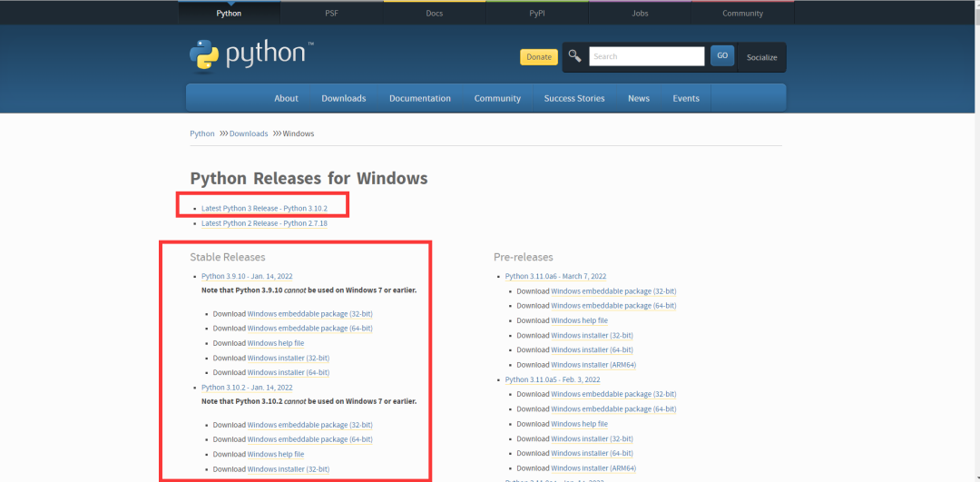Open the Python tab in top bar
This screenshot has height=482, width=980.
coord(229,13)
